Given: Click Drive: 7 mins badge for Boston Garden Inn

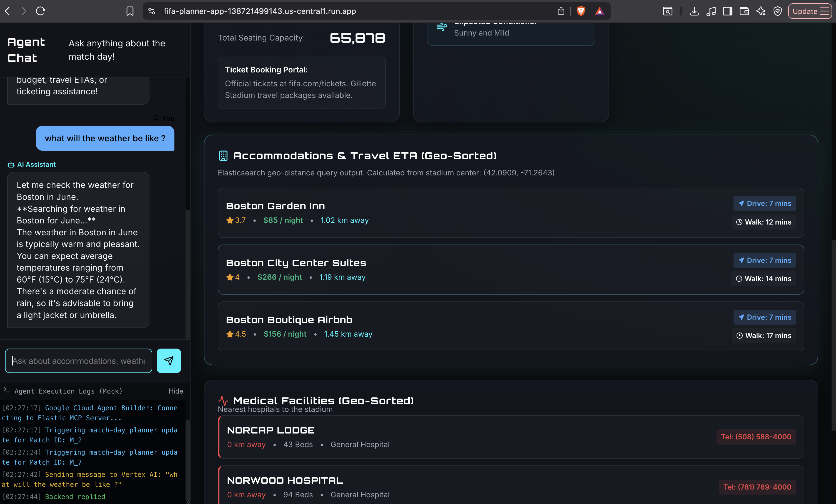Looking at the screenshot, I should (765, 203).
